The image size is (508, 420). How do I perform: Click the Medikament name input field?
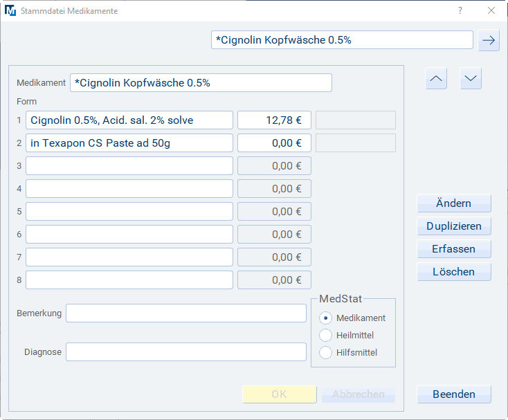201,83
